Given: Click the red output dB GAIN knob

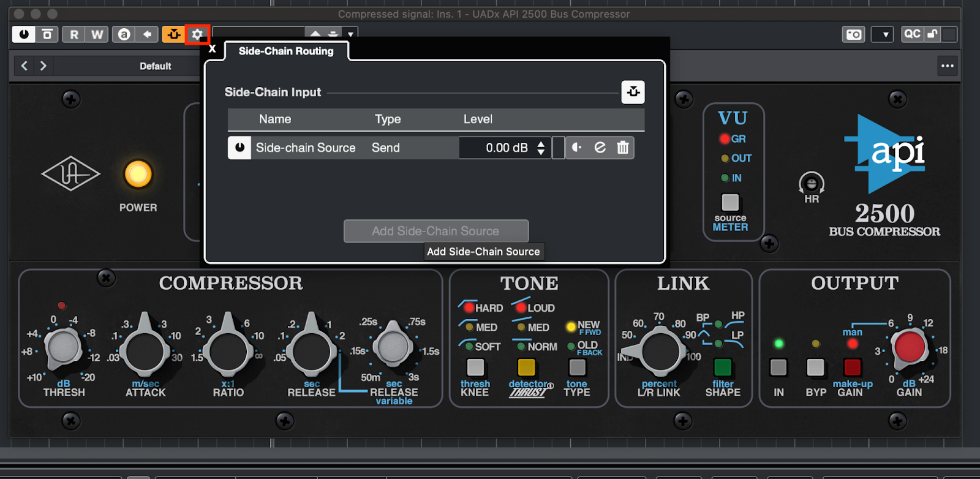Looking at the screenshot, I should coord(910,347).
